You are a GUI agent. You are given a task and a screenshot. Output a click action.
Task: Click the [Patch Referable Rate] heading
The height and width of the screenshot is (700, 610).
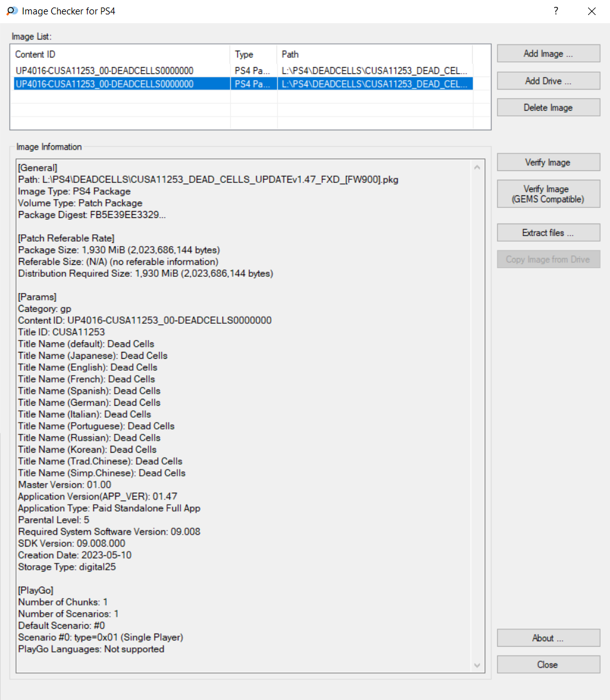coord(66,238)
